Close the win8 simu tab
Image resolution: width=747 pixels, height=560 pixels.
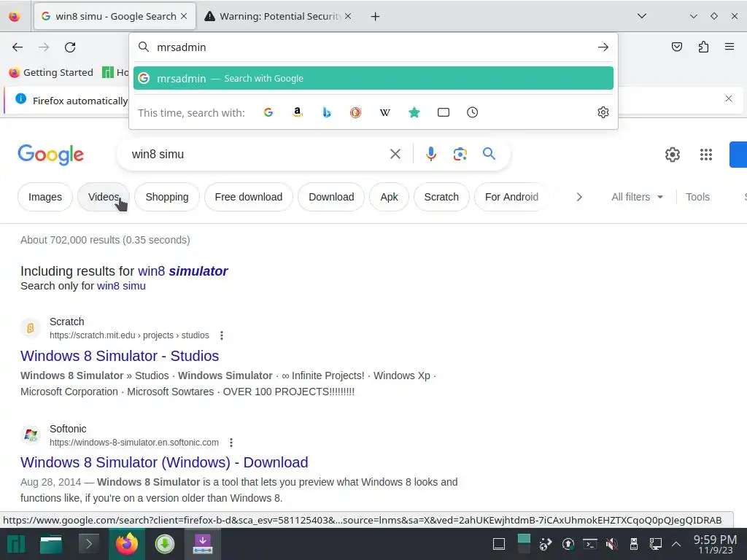point(184,16)
